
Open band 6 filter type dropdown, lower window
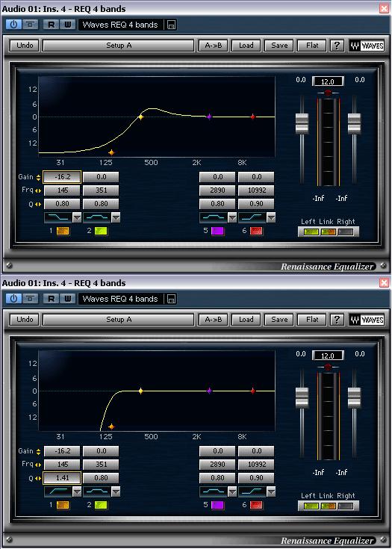pos(271,491)
